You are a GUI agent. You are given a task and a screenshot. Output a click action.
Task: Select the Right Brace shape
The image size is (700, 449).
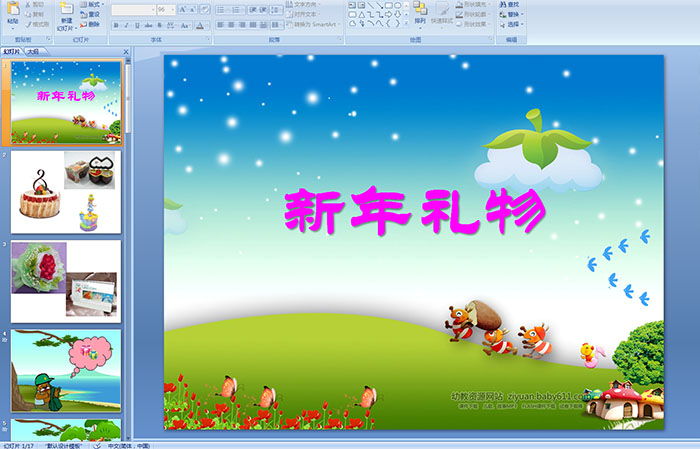(x=397, y=23)
